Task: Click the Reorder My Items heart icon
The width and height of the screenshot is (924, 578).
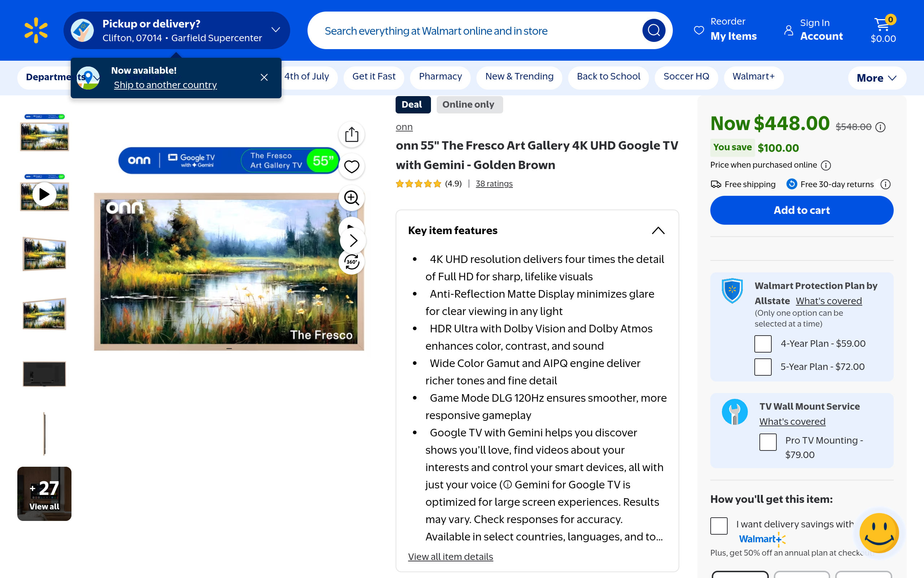Action: (x=699, y=30)
